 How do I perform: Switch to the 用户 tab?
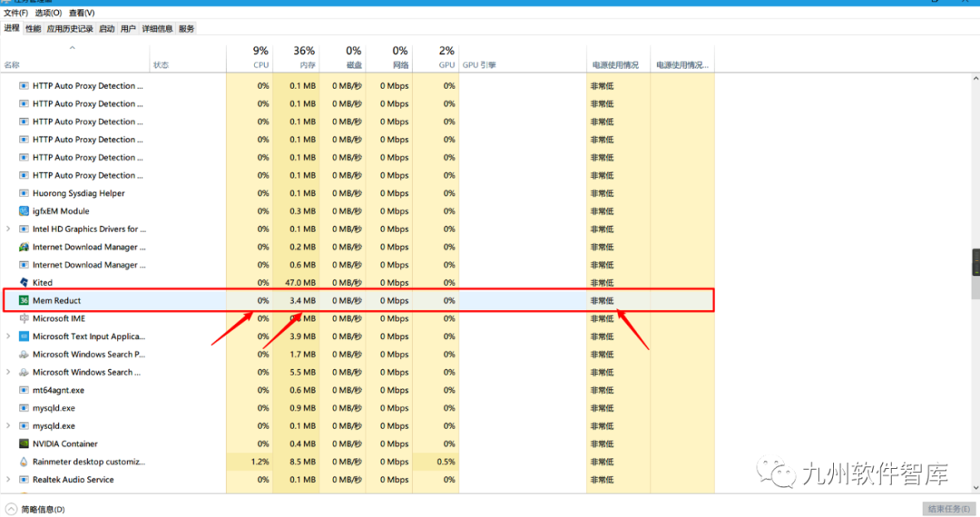click(x=128, y=29)
